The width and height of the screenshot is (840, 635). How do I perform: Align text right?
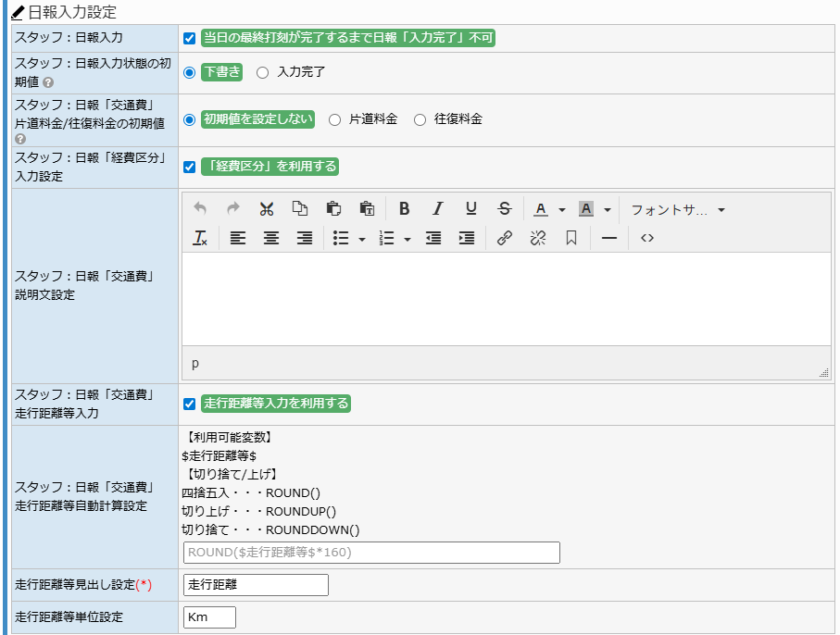point(305,238)
